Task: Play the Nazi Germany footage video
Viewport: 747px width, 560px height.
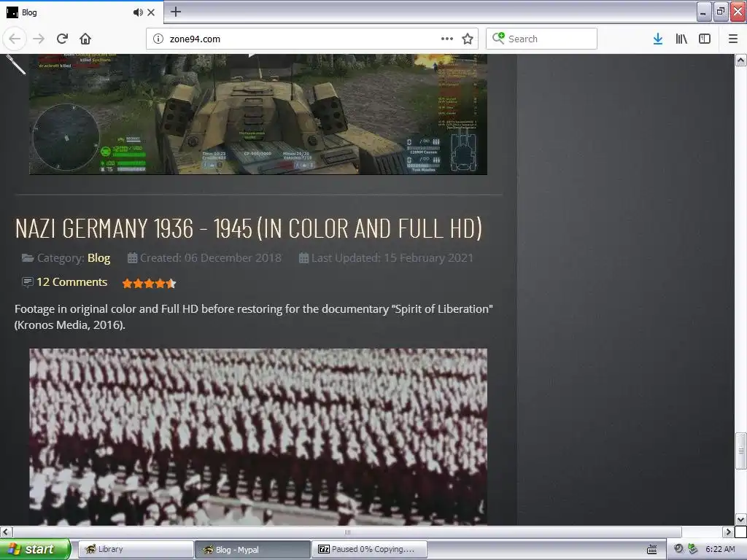Action: (x=258, y=437)
